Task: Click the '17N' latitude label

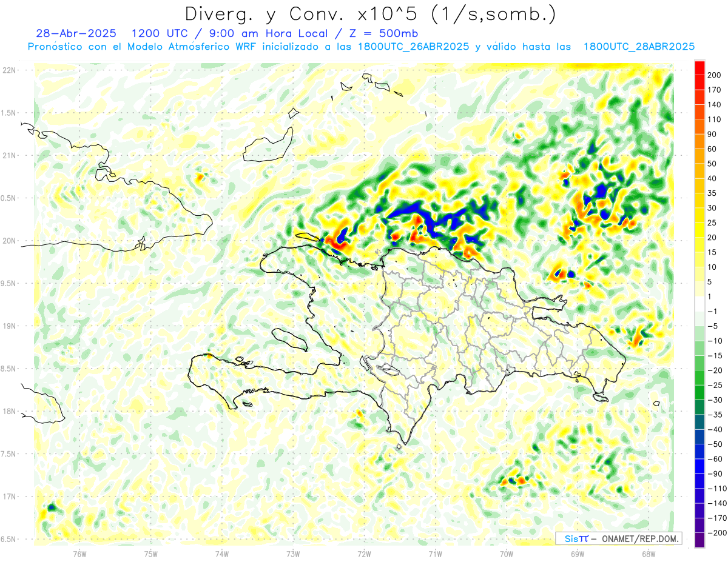Action: point(9,497)
